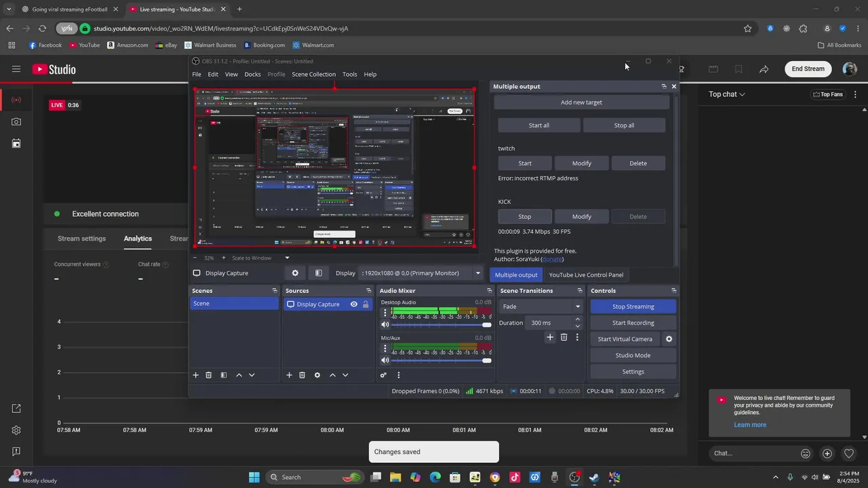Screen dimensions: 868x488
Task: Open Display monitor selection dropdown
Action: [421, 273]
